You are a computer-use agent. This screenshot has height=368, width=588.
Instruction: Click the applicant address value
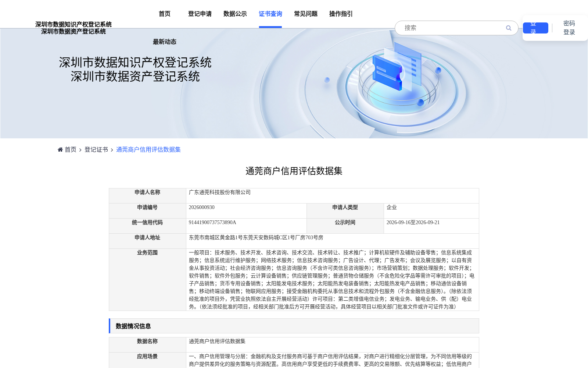(256, 238)
